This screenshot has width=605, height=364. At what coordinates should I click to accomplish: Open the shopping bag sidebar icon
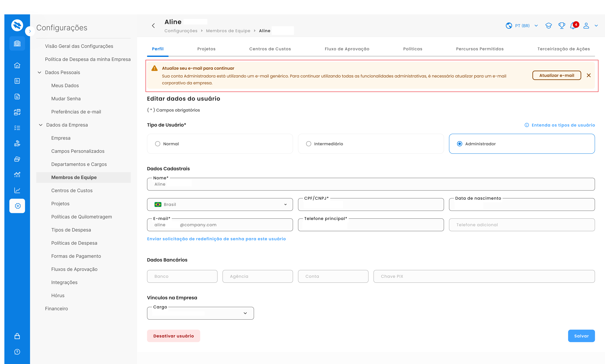[x=17, y=336]
